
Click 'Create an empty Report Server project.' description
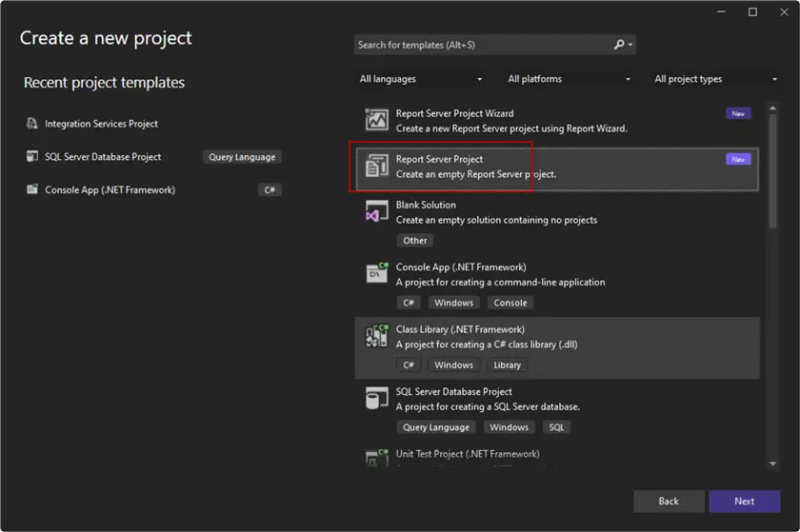pos(476,174)
